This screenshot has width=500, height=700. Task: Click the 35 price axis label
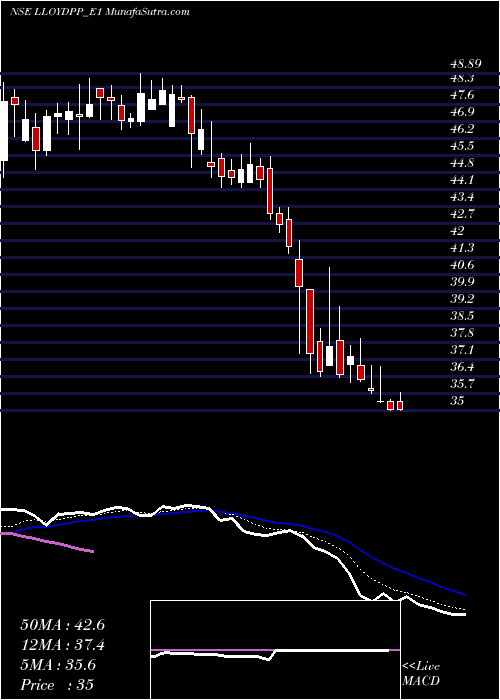click(x=457, y=400)
